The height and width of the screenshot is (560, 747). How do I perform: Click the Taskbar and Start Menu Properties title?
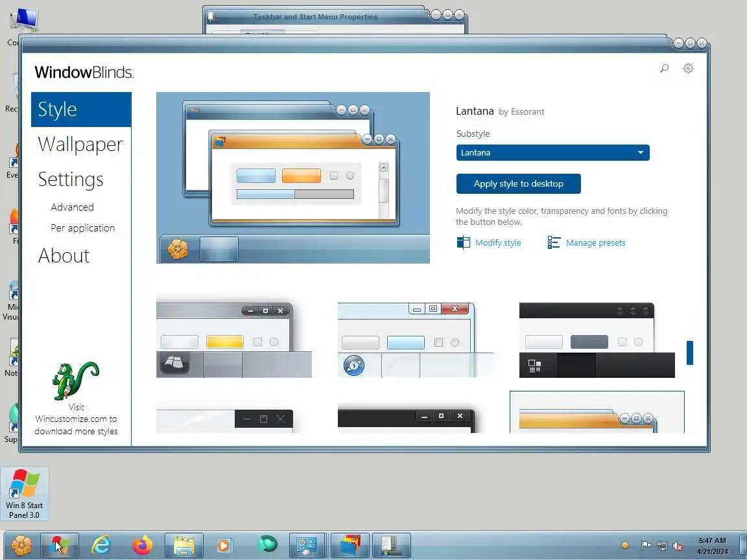[315, 17]
